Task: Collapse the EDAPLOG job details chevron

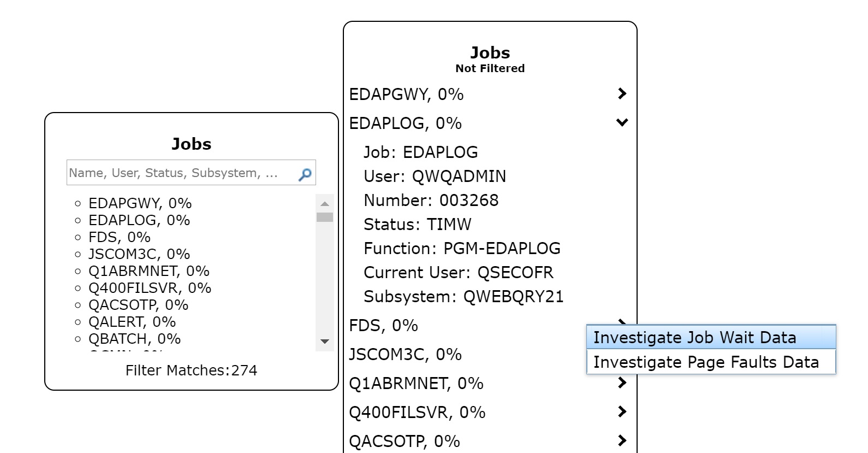Action: pos(621,122)
